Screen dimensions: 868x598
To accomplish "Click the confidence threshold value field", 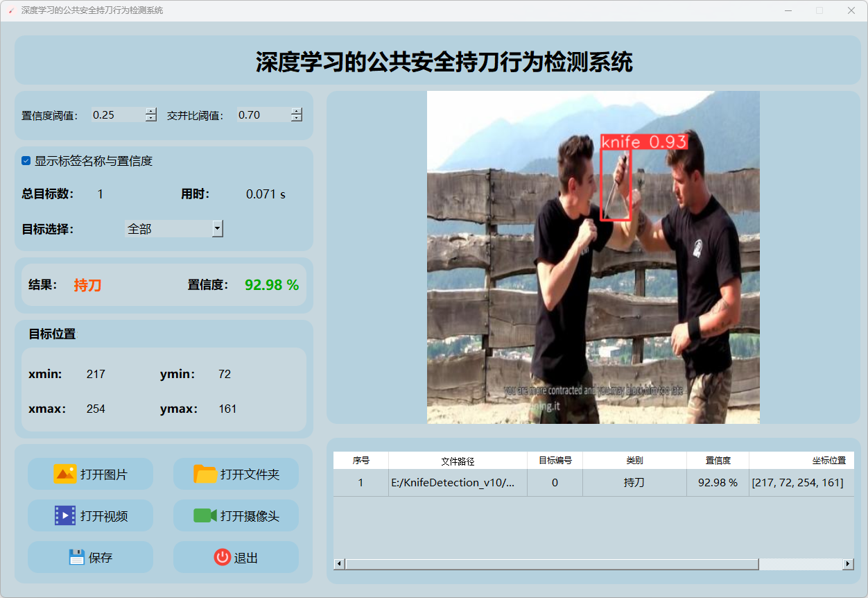I will click(x=118, y=115).
